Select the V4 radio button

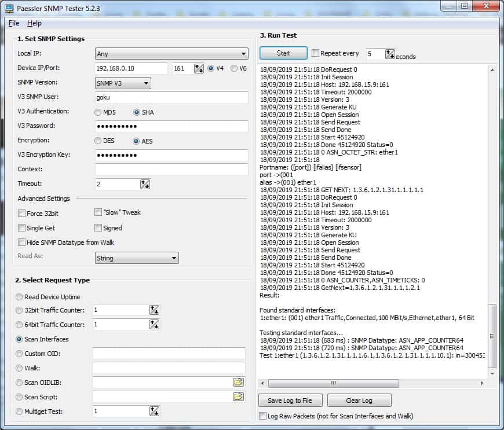click(211, 68)
